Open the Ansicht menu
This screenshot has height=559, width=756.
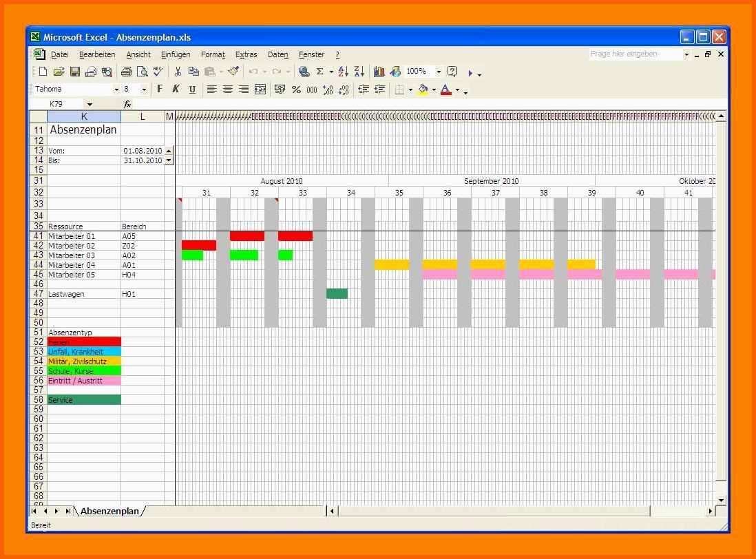138,54
